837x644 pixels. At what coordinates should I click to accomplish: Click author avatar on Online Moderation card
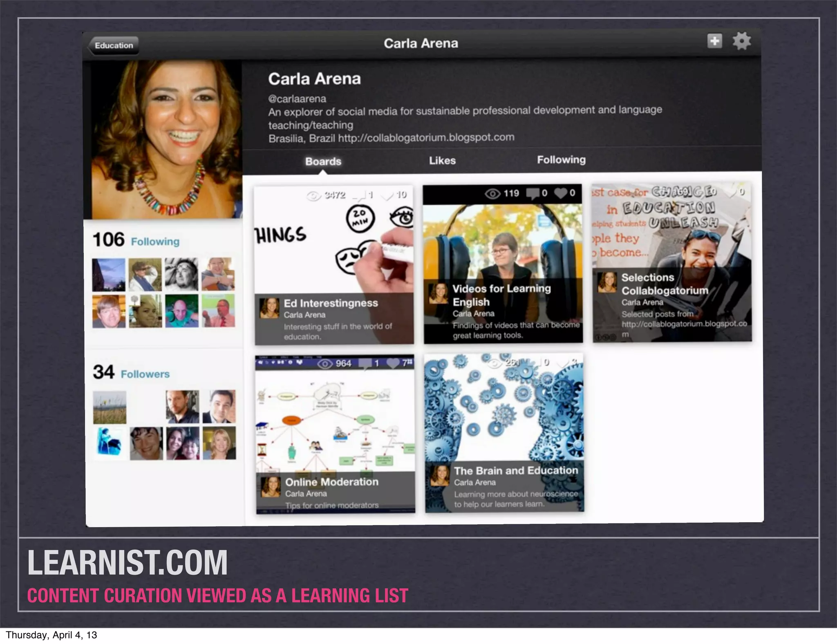click(271, 487)
